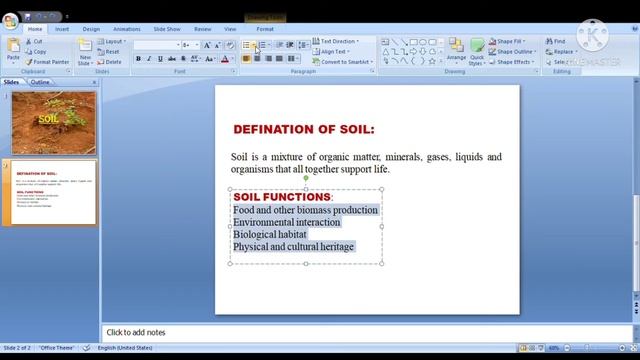This screenshot has height=360, width=640.
Task: Select the Oval shape
Action: [423, 42]
